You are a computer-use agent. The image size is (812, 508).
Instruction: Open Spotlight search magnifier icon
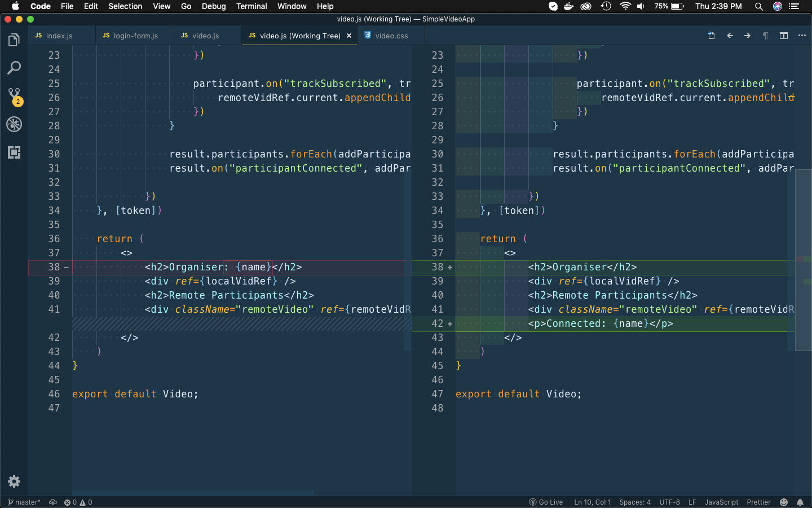click(759, 6)
